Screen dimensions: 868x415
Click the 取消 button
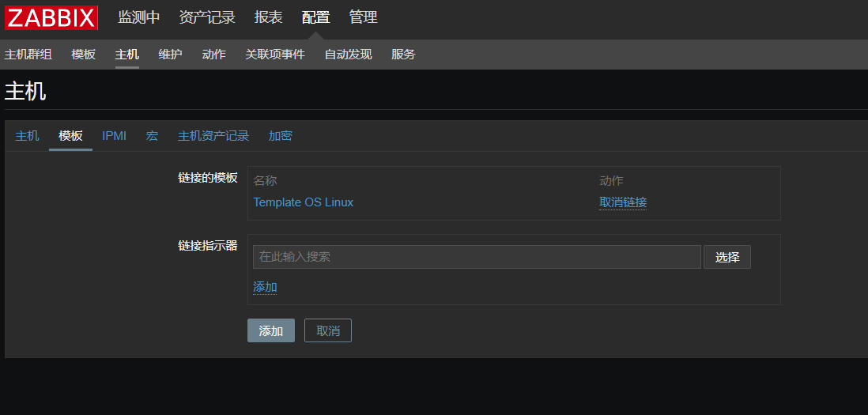tap(328, 330)
